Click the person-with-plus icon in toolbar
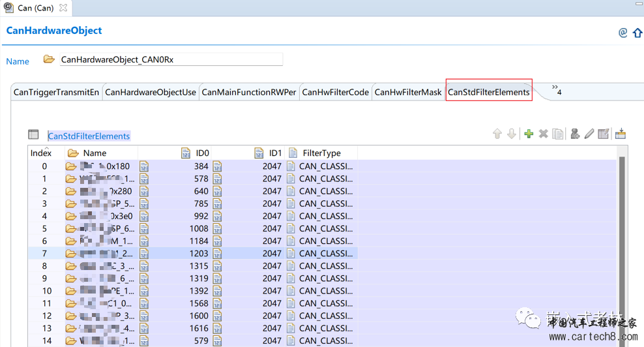Image resolution: width=644 pixels, height=347 pixels. coord(575,134)
